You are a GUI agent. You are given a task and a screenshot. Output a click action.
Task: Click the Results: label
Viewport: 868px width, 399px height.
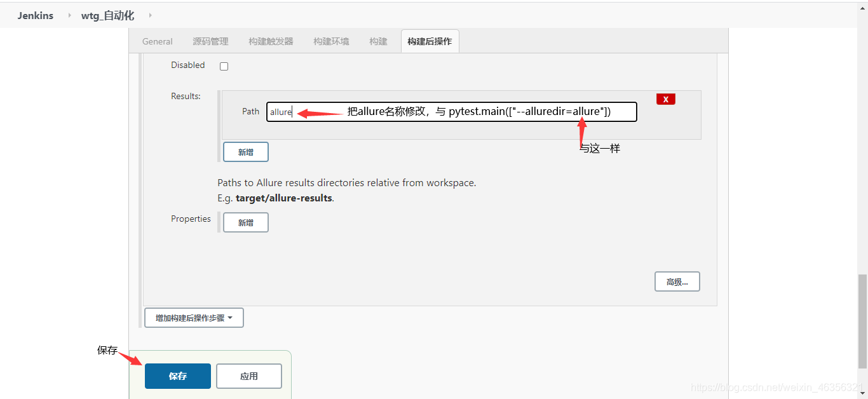click(186, 96)
